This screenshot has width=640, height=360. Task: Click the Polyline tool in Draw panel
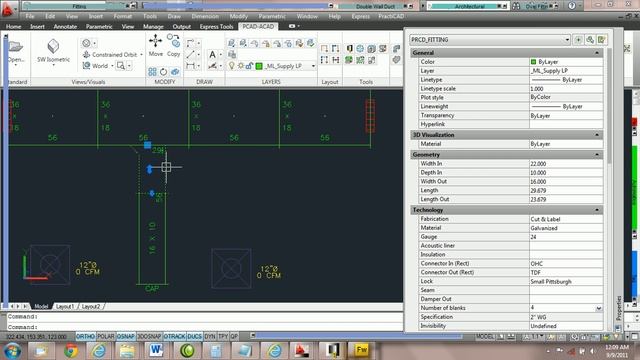click(x=190, y=43)
